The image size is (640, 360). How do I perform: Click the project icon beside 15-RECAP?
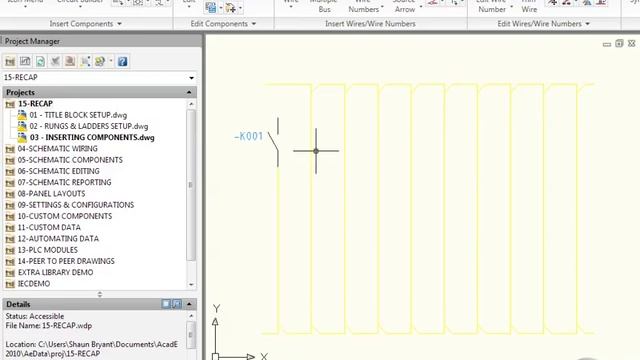[10, 104]
